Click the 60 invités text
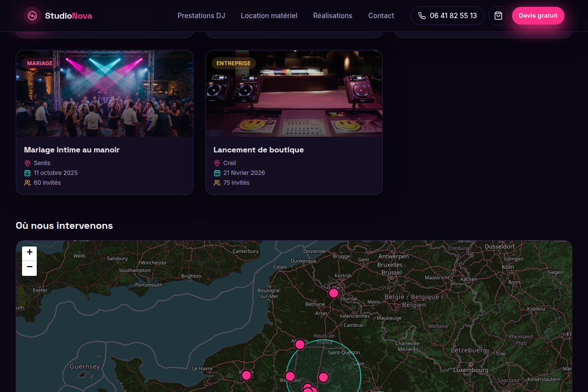This screenshot has height=392, width=588. [x=48, y=183]
